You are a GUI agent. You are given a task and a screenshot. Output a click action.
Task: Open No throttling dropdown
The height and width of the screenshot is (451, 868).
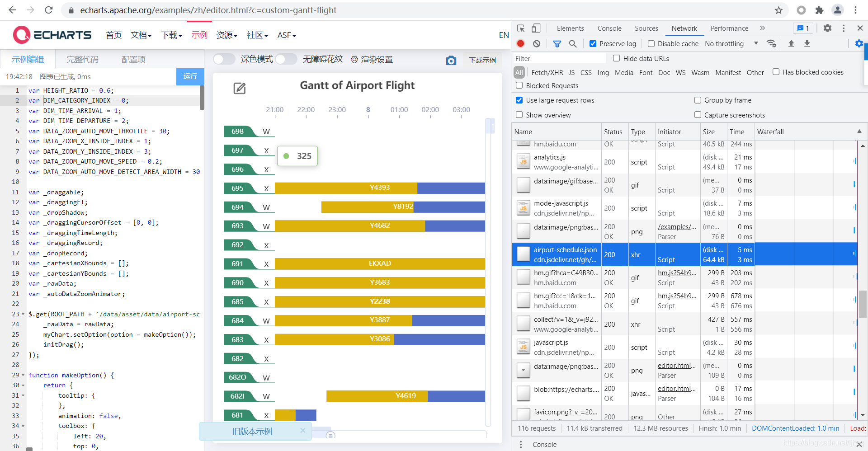click(x=731, y=44)
